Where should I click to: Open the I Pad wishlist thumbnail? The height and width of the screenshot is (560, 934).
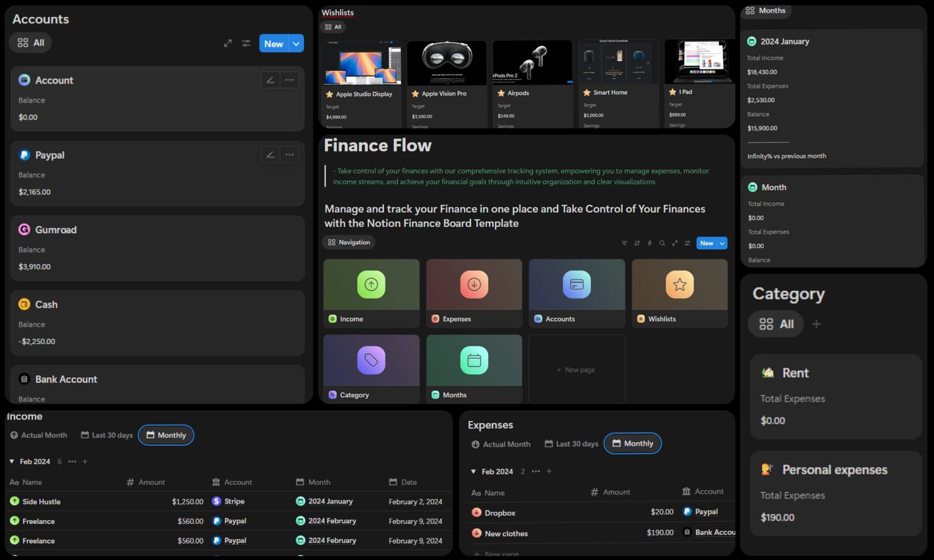point(699,61)
